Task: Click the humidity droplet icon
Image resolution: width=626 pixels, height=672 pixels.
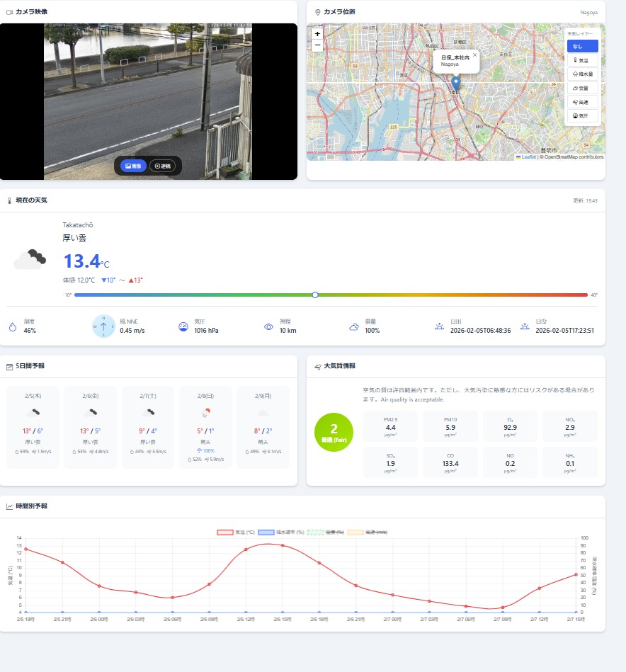Action: (x=12, y=326)
